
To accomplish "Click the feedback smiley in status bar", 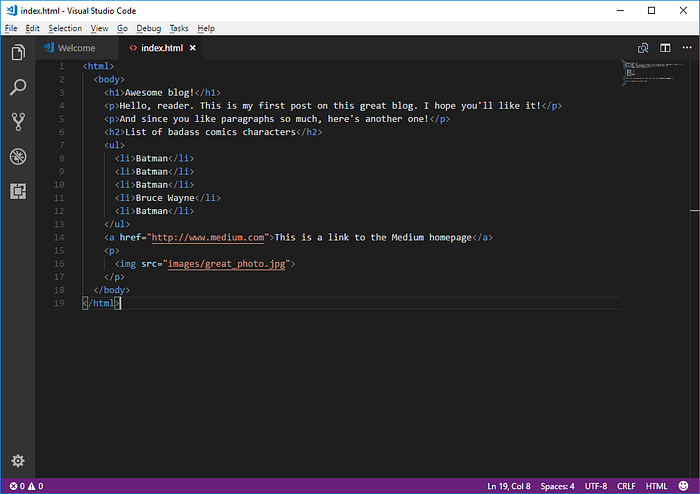I will point(683,486).
